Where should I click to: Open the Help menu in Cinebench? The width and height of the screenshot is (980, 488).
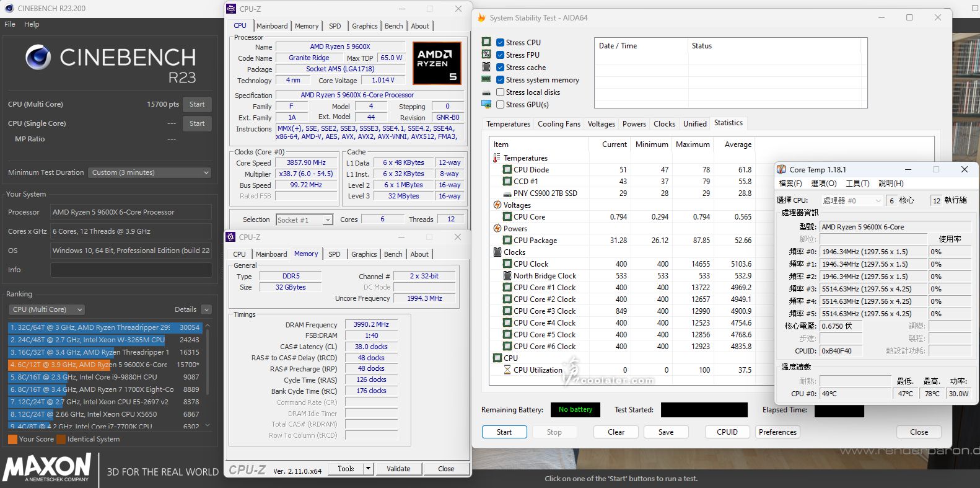32,24
